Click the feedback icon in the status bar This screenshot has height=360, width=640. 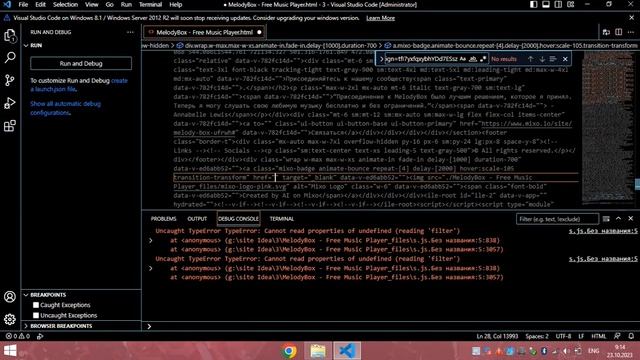[618, 336]
